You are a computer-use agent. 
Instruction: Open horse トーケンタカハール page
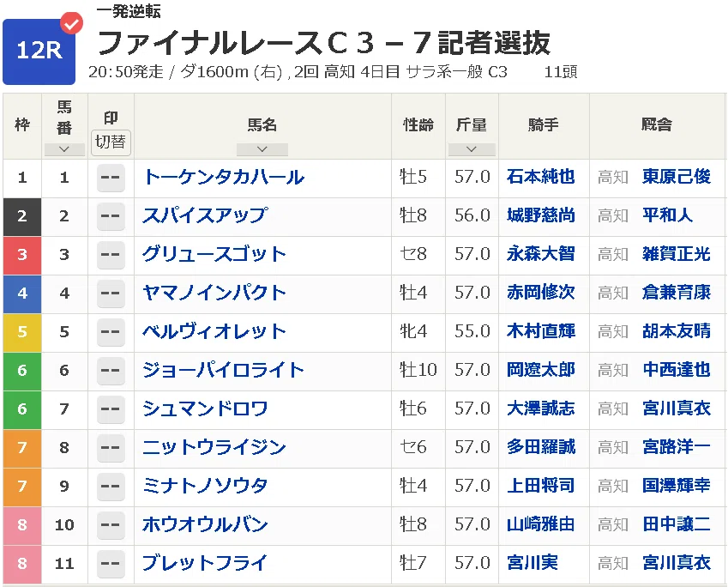pyautogui.click(x=223, y=177)
